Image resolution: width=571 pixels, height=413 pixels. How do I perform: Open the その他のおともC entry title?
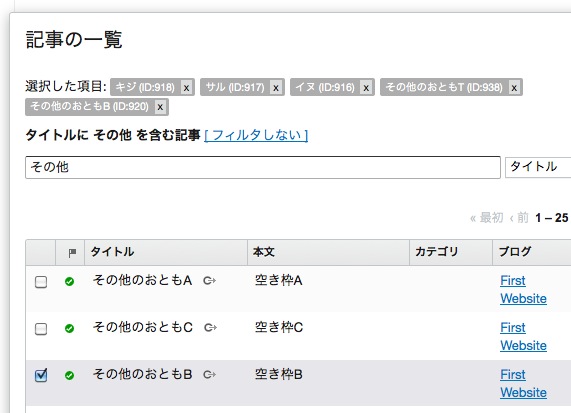click(143, 327)
